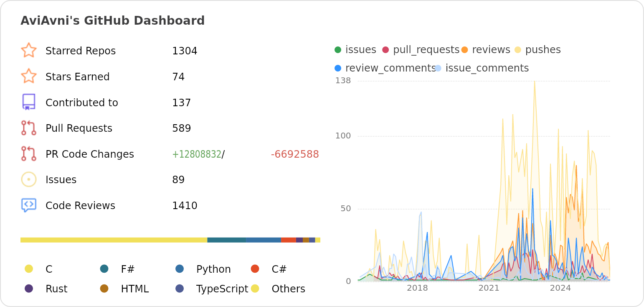Screen dimensions: 644x307
Task: Click the PR Code Changes icon
Action: click(29, 154)
